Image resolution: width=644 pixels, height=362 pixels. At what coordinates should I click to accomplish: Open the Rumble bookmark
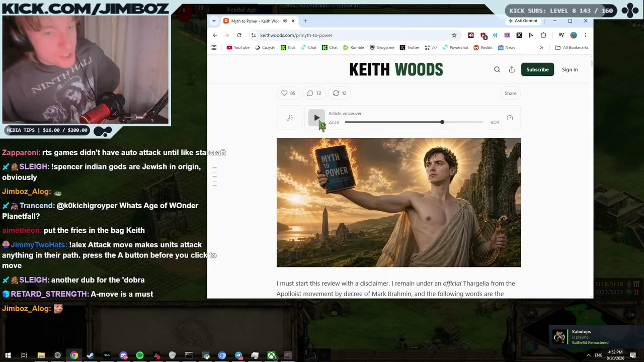(354, 48)
